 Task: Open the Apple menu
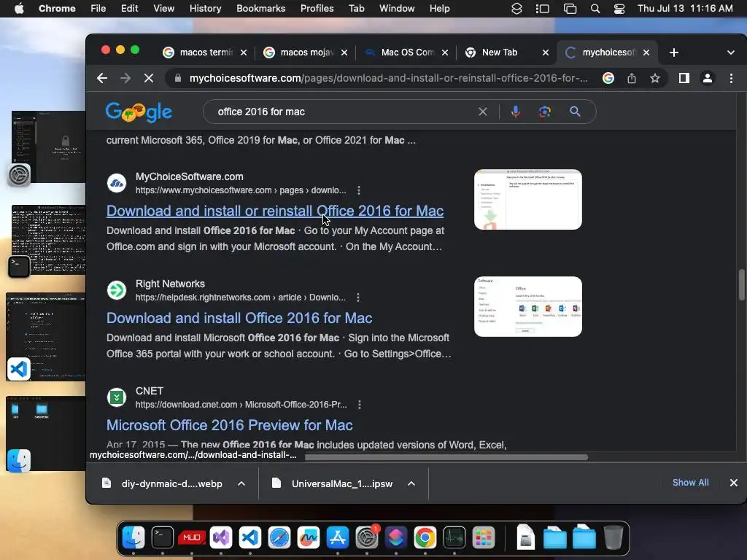(19, 8)
